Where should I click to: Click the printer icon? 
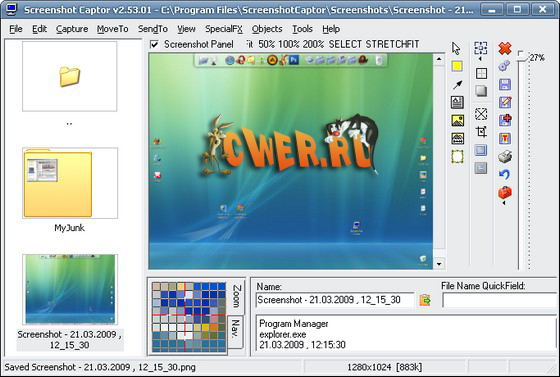click(505, 156)
